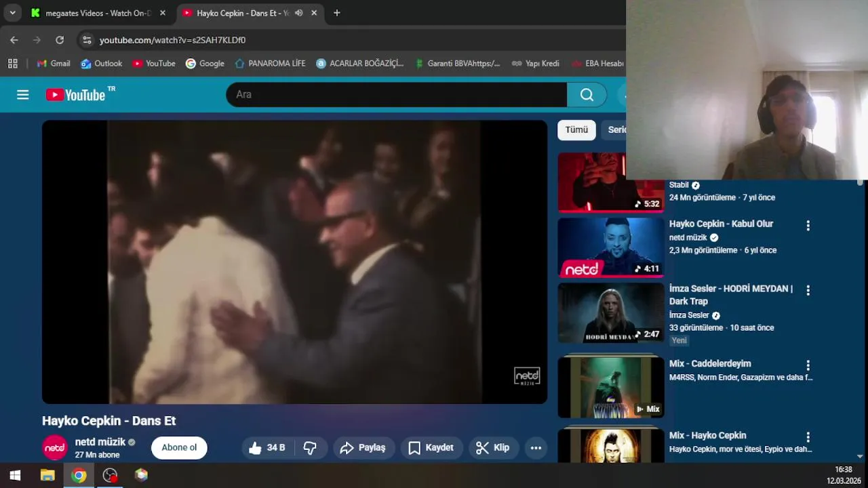Open a new tab with plus button
The height and width of the screenshot is (488, 868).
point(337,13)
